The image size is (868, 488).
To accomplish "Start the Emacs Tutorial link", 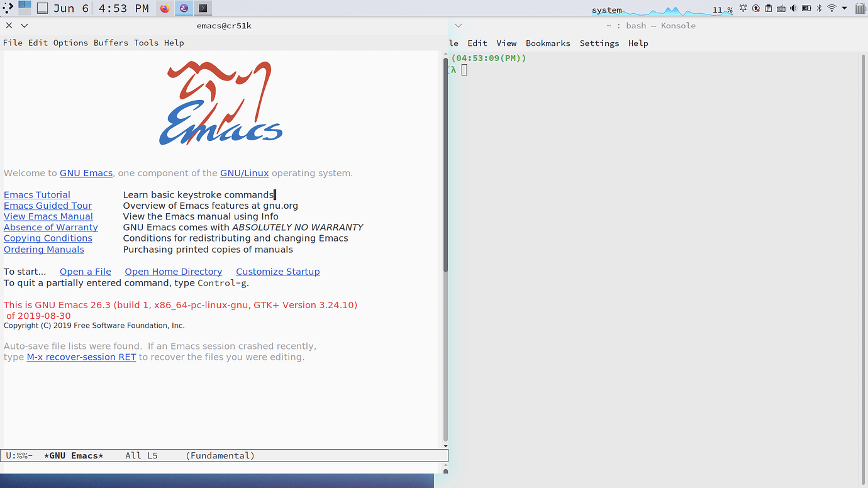I will tap(36, 194).
